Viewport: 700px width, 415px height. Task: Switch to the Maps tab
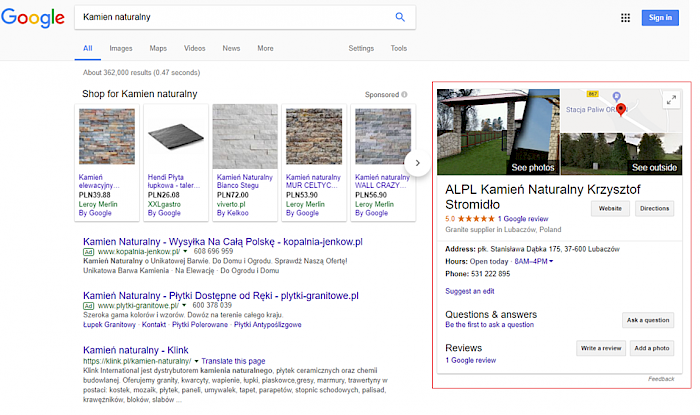point(158,48)
